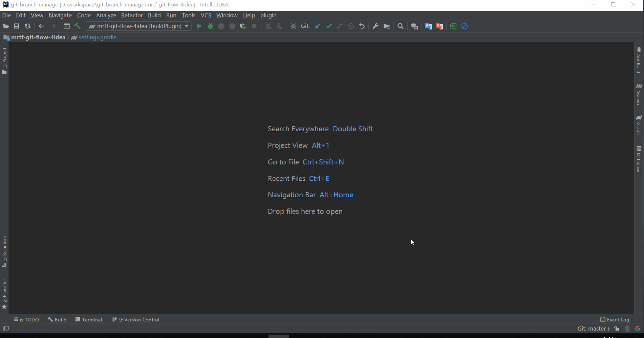Open the Edit menu
This screenshot has height=338, width=644.
click(x=21, y=15)
